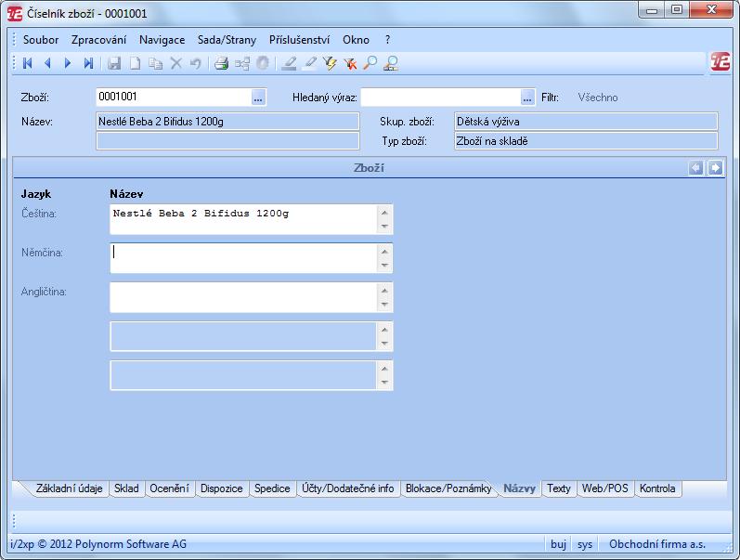Open the structure tree icon
740x560 pixels.
[x=242, y=63]
